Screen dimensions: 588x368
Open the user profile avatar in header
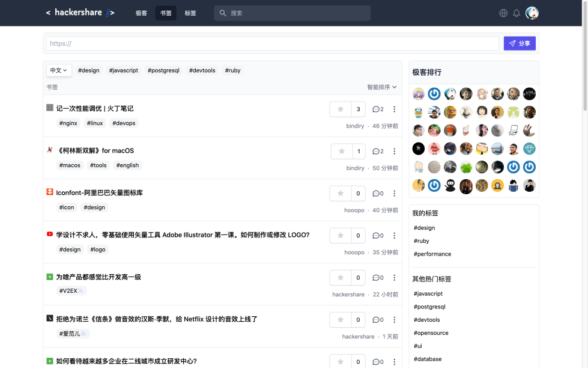click(532, 13)
